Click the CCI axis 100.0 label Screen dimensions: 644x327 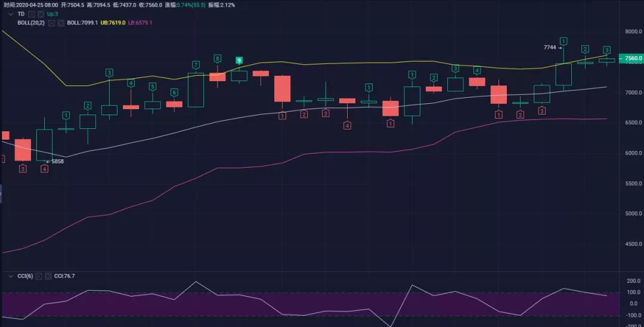(634, 292)
